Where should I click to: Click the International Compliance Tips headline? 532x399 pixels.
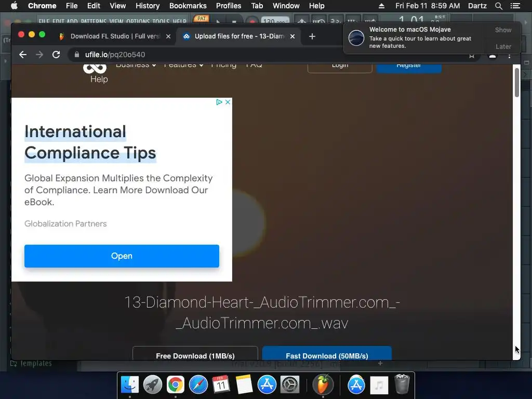[90, 142]
